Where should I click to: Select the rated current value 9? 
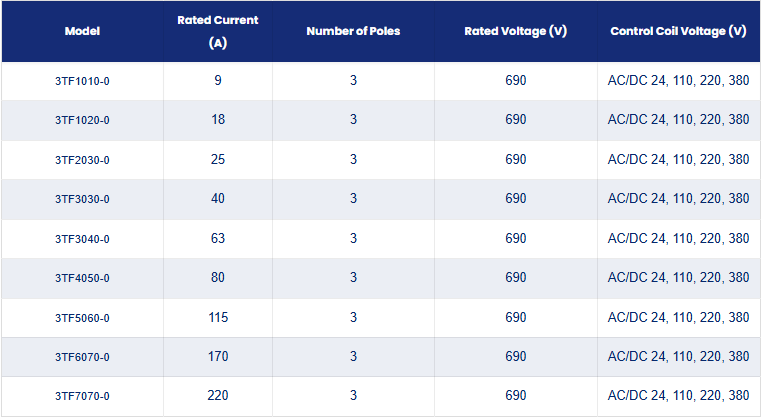point(218,80)
